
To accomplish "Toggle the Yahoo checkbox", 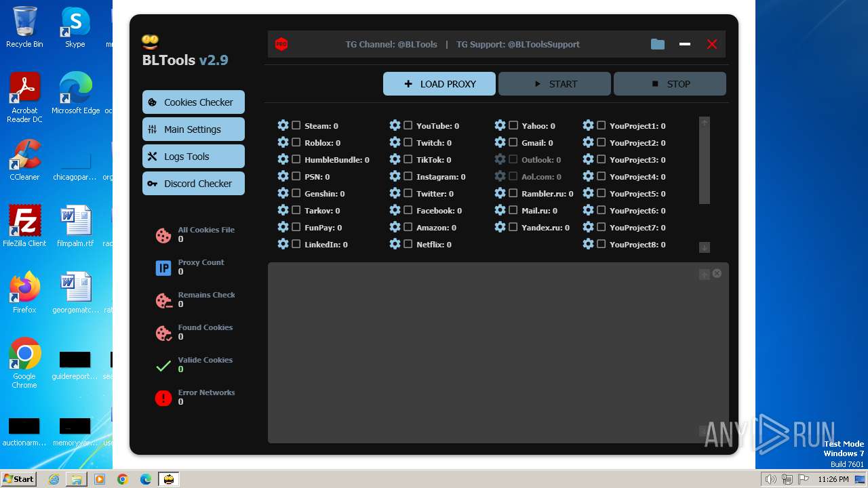I will coord(513,125).
